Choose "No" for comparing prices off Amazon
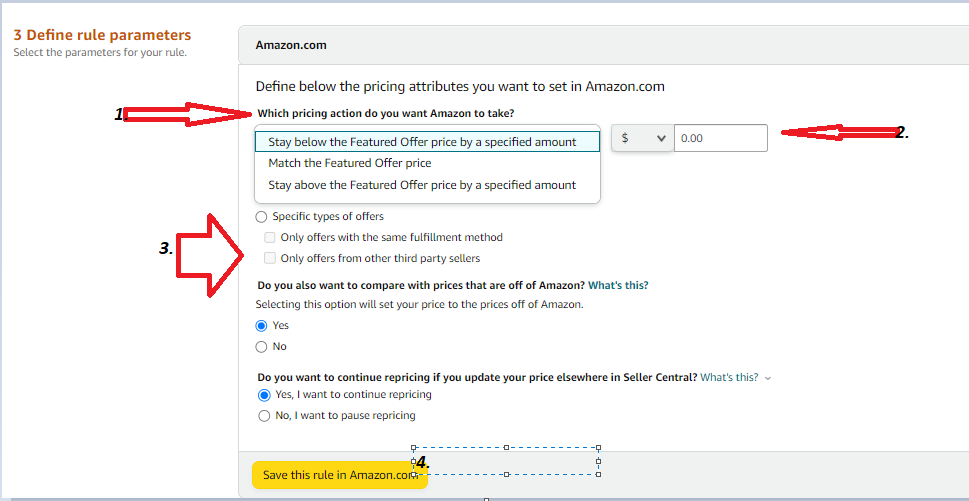 (x=262, y=347)
